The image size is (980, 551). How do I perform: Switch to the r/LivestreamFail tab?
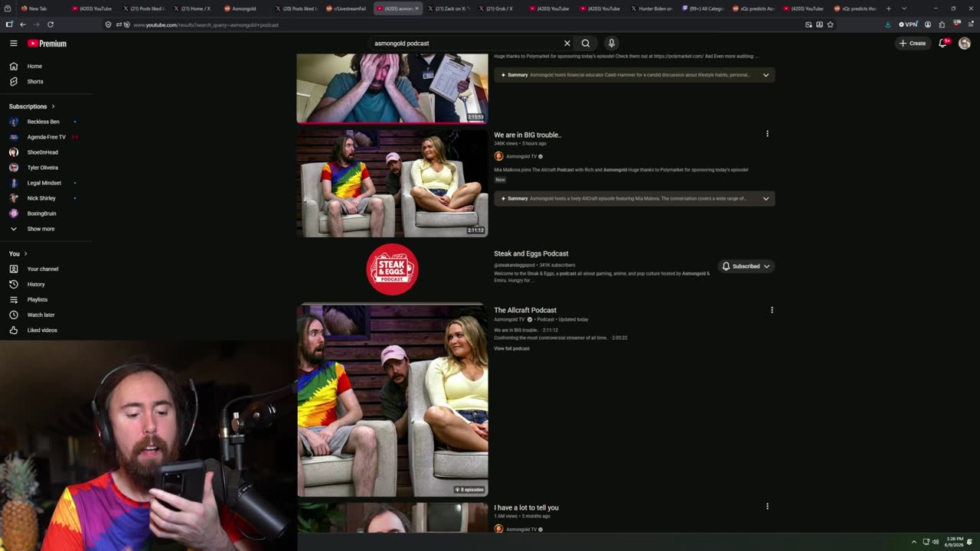coord(348,8)
